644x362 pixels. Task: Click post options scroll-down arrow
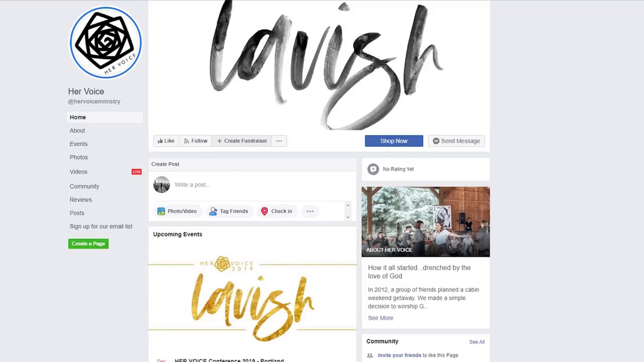coord(348,218)
